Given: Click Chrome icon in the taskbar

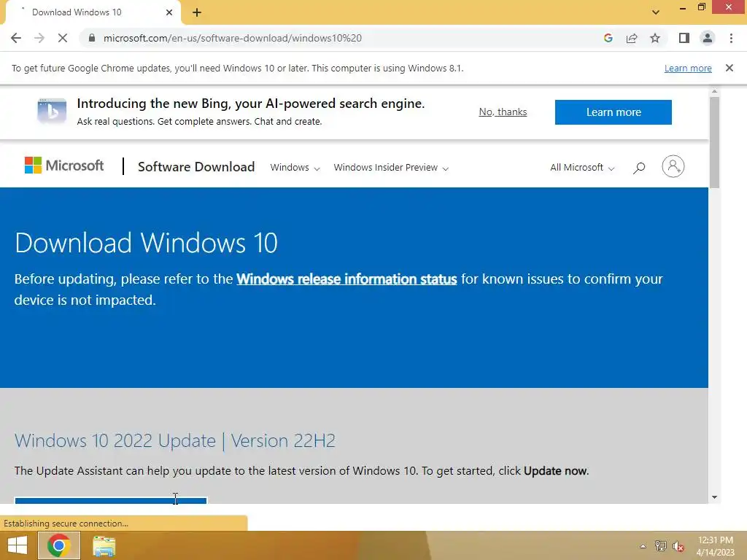Looking at the screenshot, I should 58,545.
